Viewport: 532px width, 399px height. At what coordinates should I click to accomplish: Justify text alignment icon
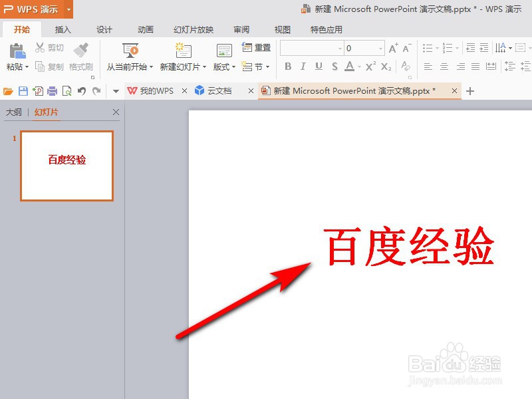tap(475, 66)
